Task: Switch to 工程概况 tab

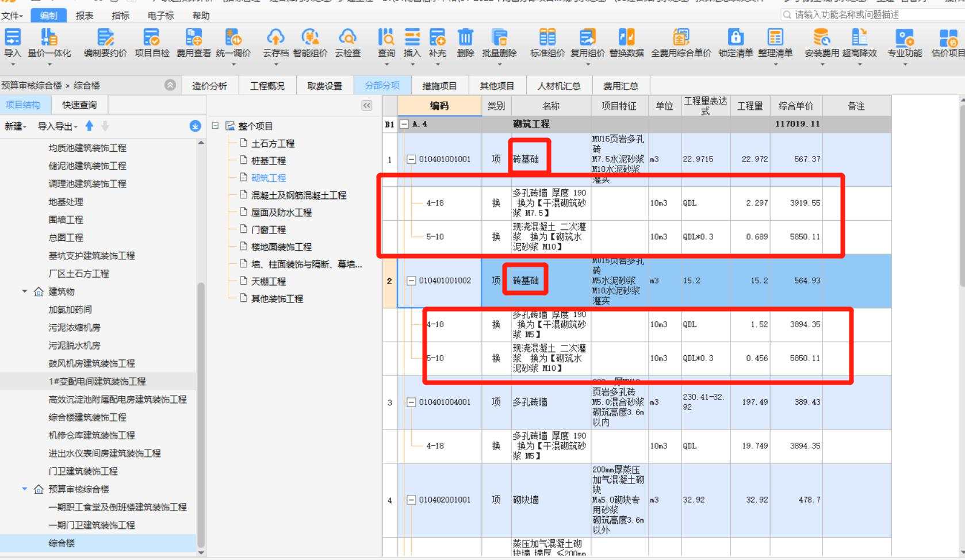Action: point(267,86)
